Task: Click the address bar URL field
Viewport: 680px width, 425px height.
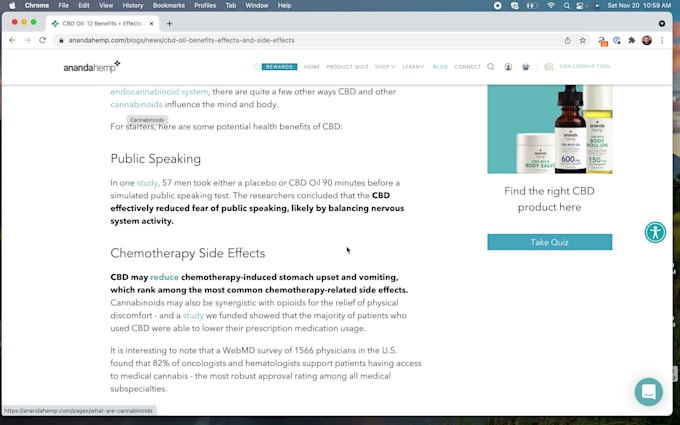Action: 306,40
